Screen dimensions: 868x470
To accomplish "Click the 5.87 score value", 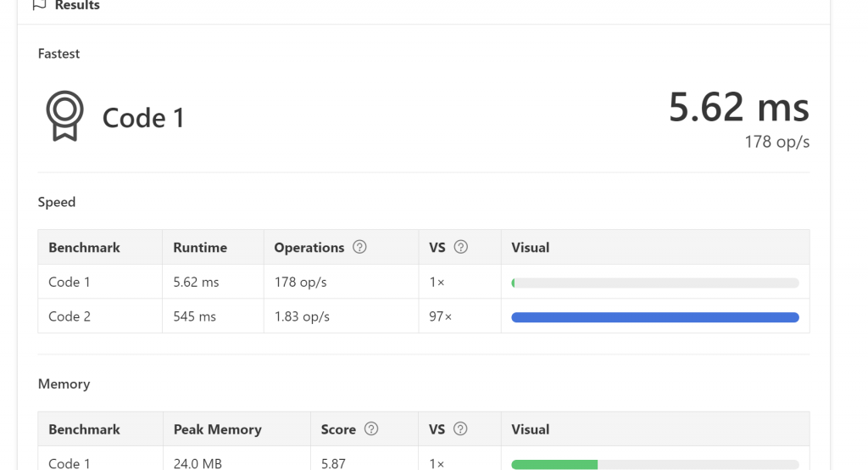I will pyautogui.click(x=335, y=463).
